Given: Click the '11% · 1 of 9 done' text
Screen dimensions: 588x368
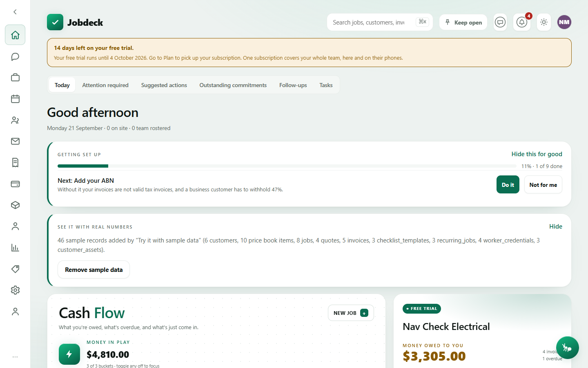Looking at the screenshot, I should tap(542, 166).
